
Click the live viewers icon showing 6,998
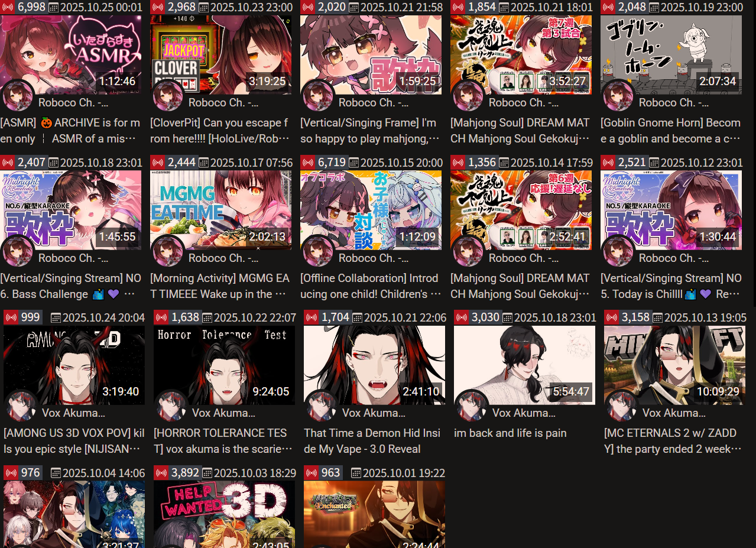pyautogui.click(x=8, y=7)
